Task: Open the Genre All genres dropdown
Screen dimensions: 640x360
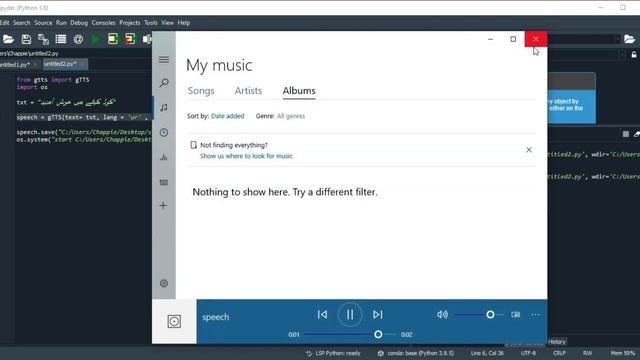Action: pos(291,116)
